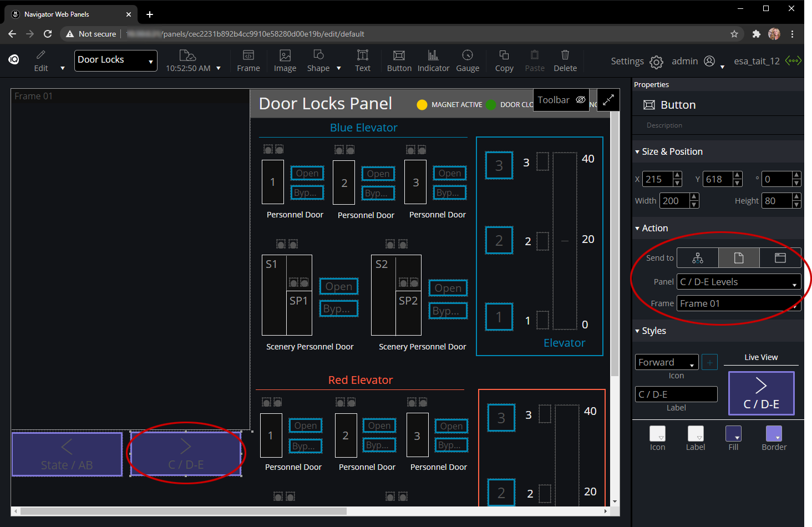Collapse the Size & Position section

click(637, 152)
